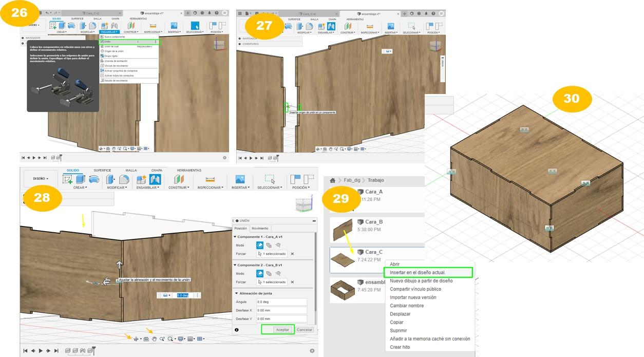Click Create Sketch icon in UNIÓN dialog window
Image resolution: width=644 pixels, height=357 pixels.
(x=68, y=179)
